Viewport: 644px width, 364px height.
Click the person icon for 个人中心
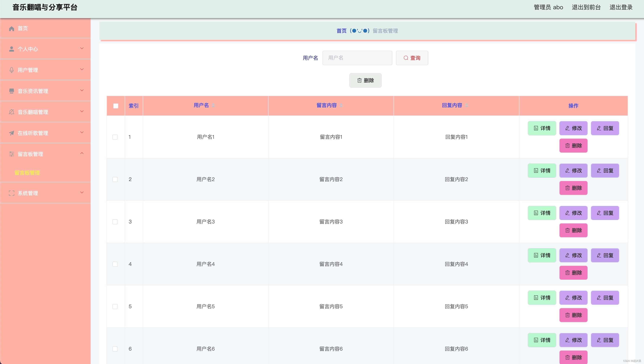11,49
